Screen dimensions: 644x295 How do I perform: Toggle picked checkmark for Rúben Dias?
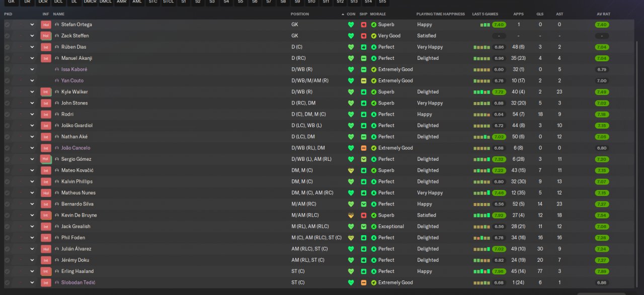[7, 47]
